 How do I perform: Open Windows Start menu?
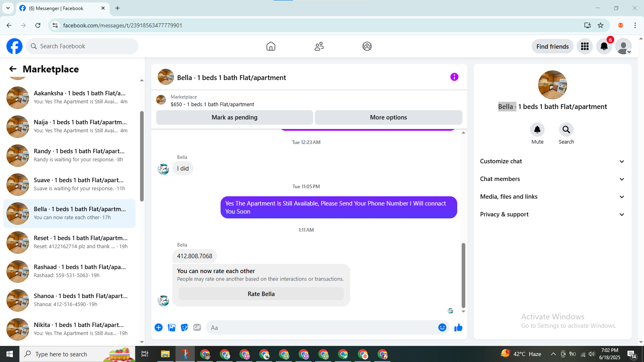pos(10,354)
